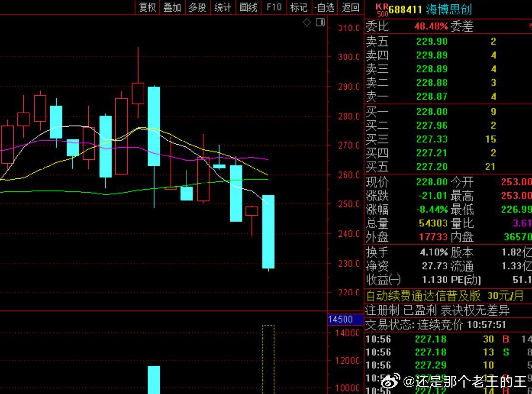Click the tall cyan candlestick near 290

[x=154, y=126]
